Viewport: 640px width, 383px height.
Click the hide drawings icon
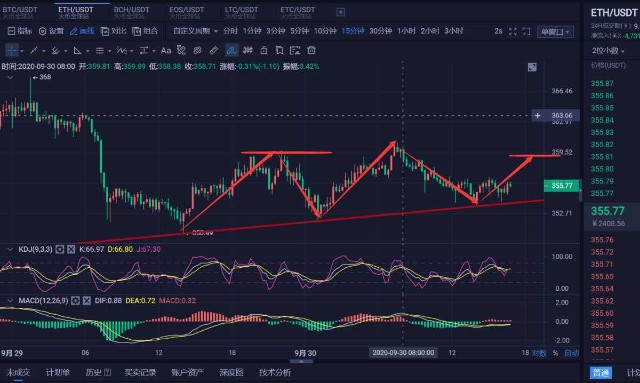(295, 51)
